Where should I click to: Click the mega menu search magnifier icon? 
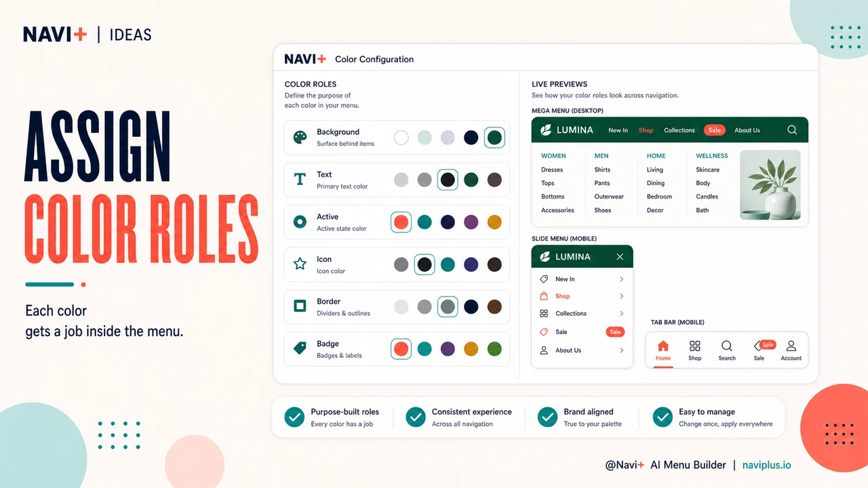click(x=792, y=130)
